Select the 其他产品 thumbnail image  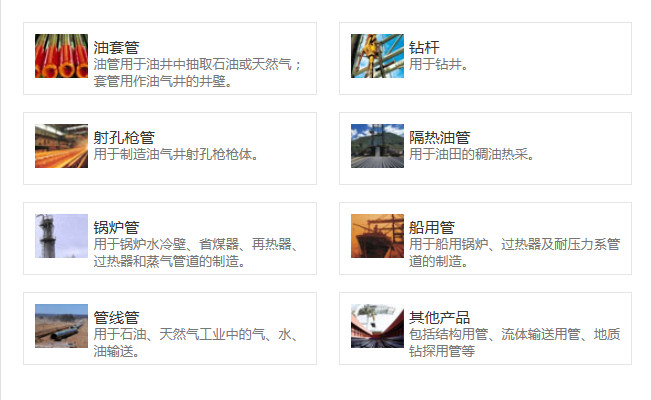377,326
